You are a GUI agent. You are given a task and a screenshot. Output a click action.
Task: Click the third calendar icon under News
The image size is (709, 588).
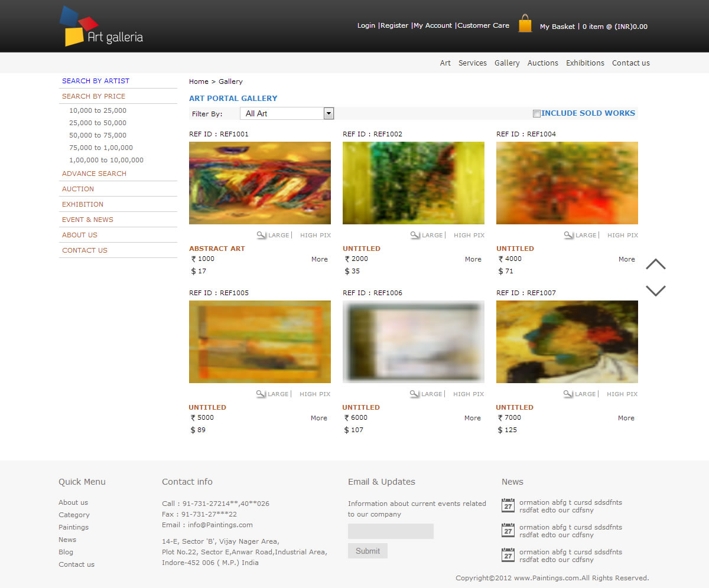(508, 555)
